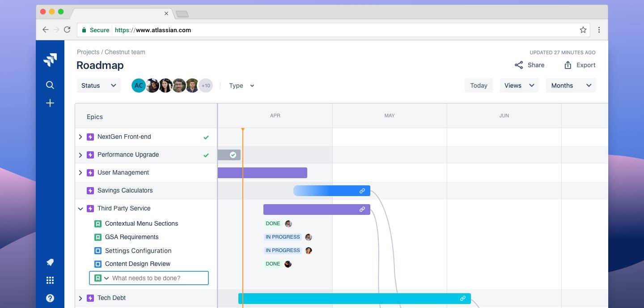Select the purple User Management timeline bar
This screenshot has height=308, width=644.
[263, 173]
